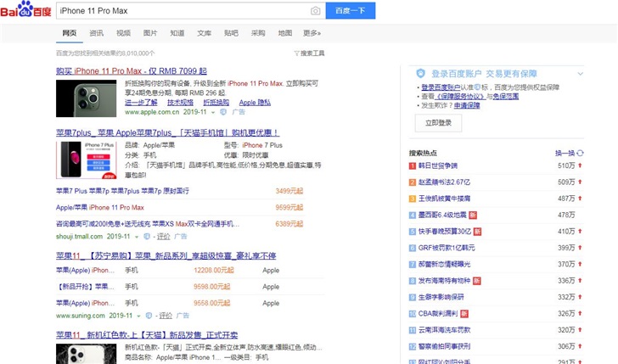Image resolution: width=618 pixels, height=364 pixels.
Task: Click the Baidu logo
Action: point(26,10)
